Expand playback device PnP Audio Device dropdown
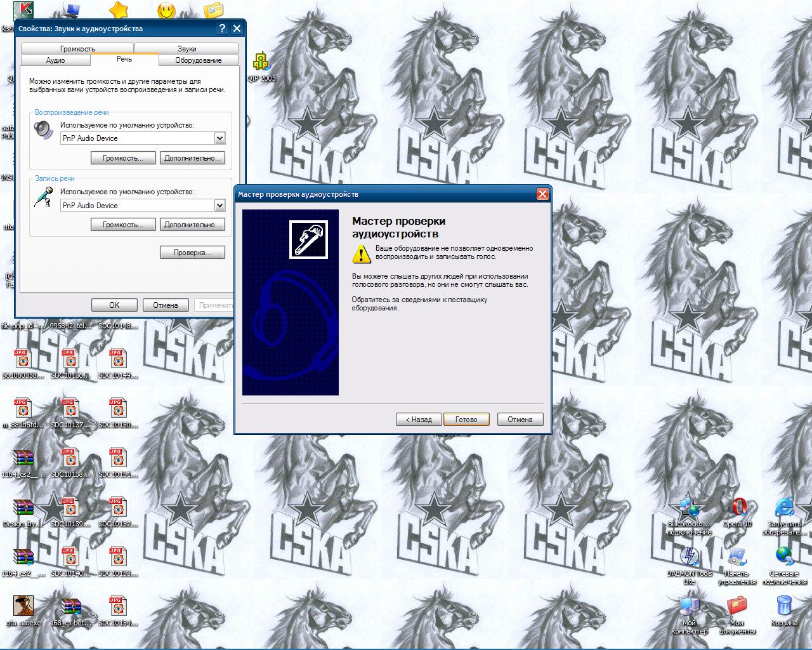 pos(219,138)
